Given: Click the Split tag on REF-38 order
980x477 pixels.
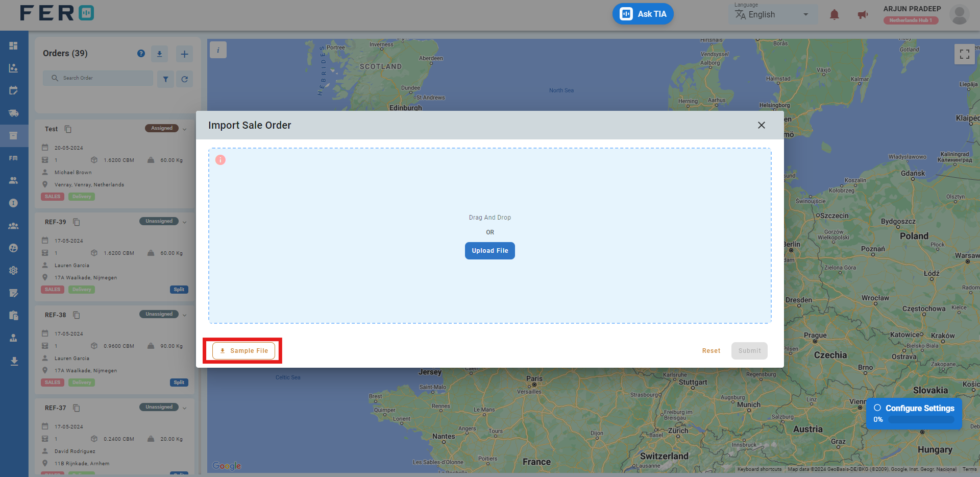Looking at the screenshot, I should click(x=179, y=383).
